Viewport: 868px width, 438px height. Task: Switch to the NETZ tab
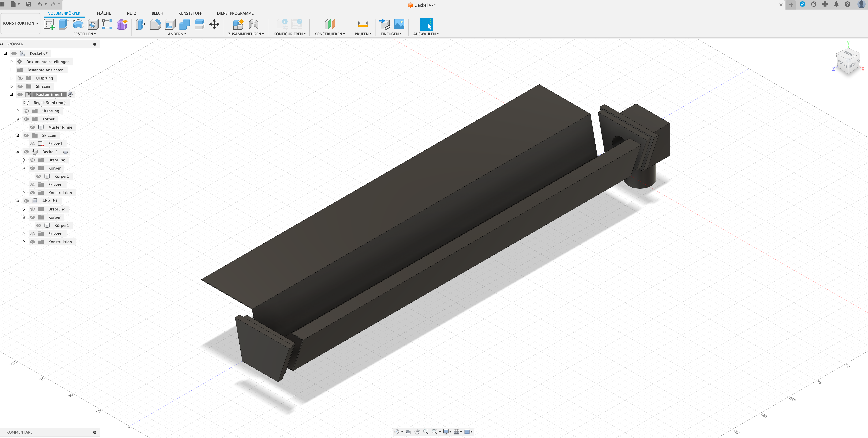[x=131, y=13]
